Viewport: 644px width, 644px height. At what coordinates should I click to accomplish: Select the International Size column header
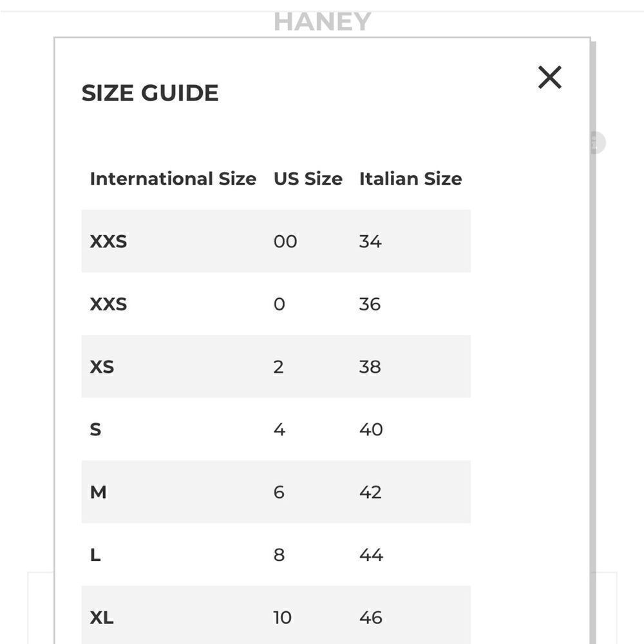point(173,178)
